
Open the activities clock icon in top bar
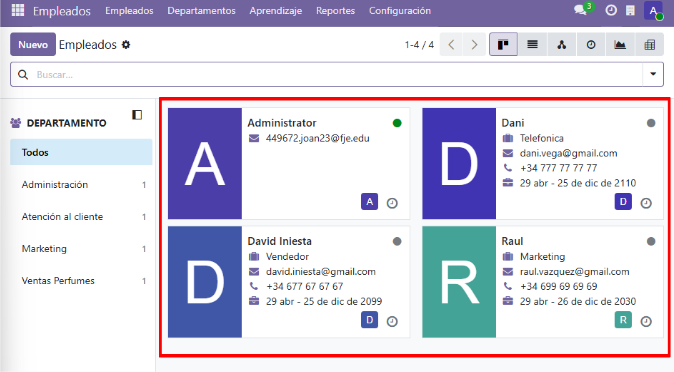pyautogui.click(x=611, y=10)
